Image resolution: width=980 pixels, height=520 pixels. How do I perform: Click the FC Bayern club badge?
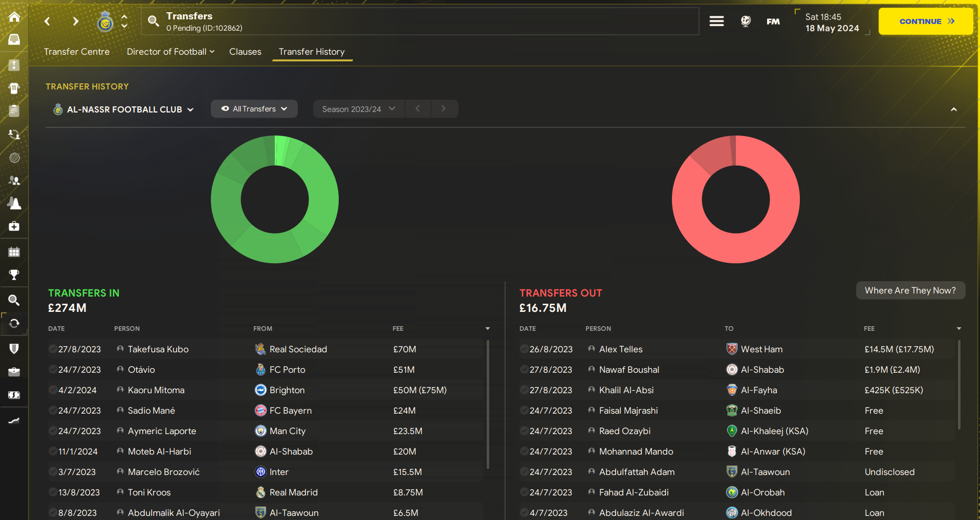(260, 411)
